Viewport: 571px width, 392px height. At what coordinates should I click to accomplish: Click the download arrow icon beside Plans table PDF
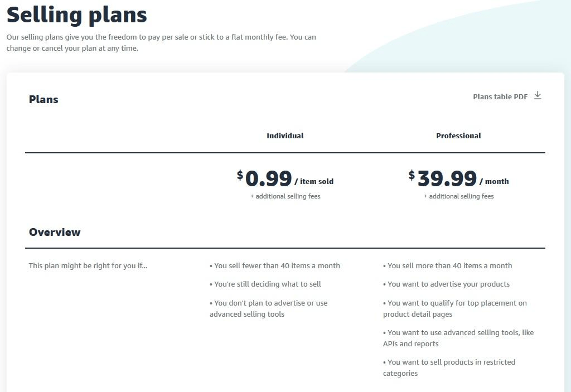click(x=538, y=96)
